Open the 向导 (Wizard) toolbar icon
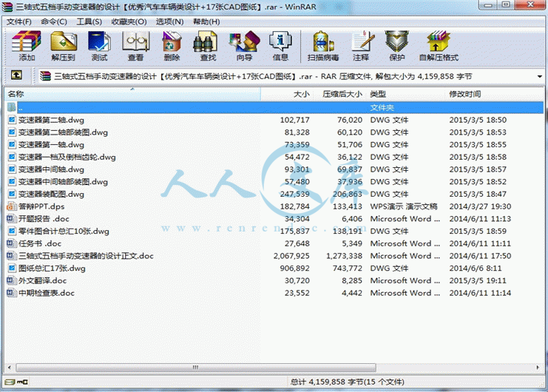Screen dimensions: 548x392 click(x=244, y=41)
